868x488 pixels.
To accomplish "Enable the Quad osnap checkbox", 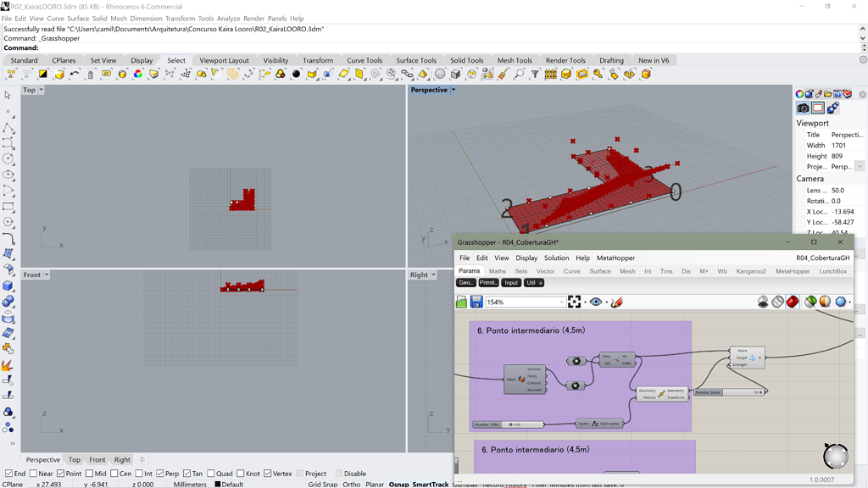I will [211, 474].
